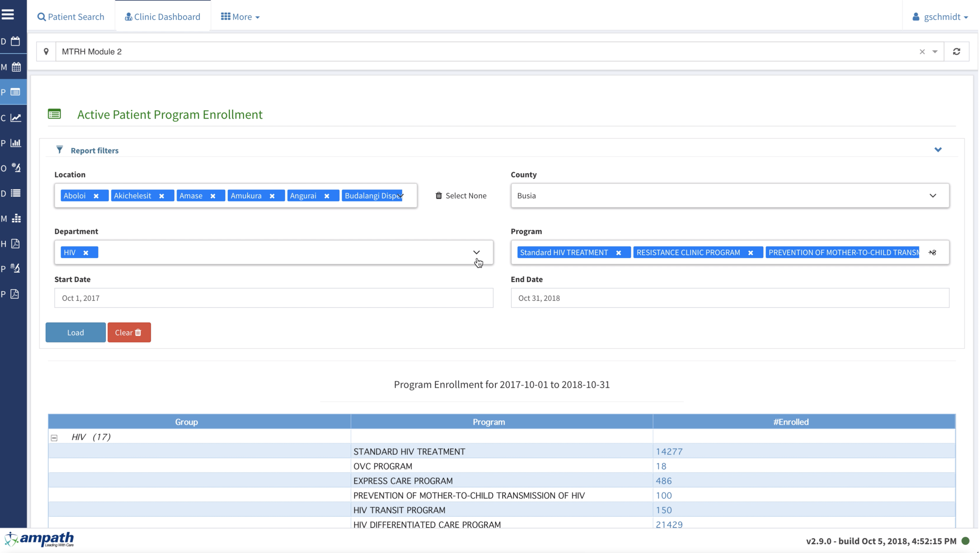Open the bar chart sidebar icon
The height and width of the screenshot is (553, 980).
coord(16,143)
